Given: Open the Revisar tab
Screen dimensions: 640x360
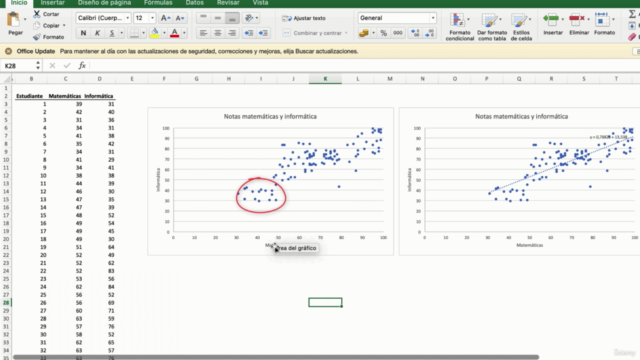Looking at the screenshot, I should [228, 3].
